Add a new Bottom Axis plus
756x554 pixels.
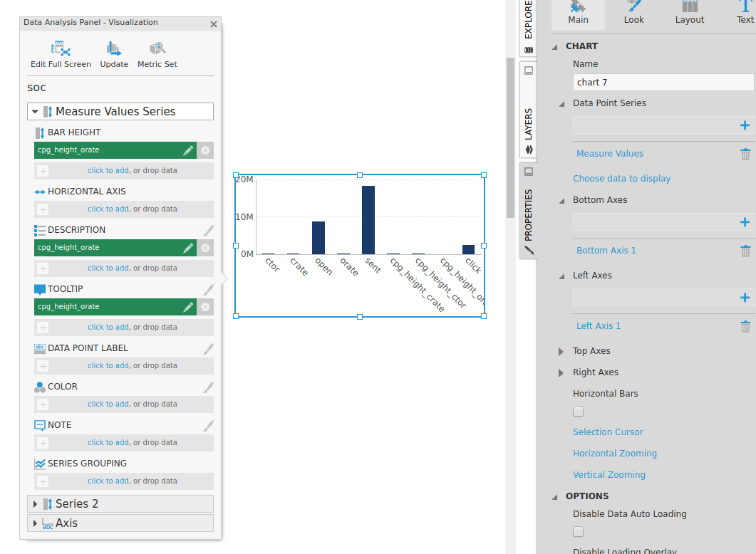tap(745, 222)
